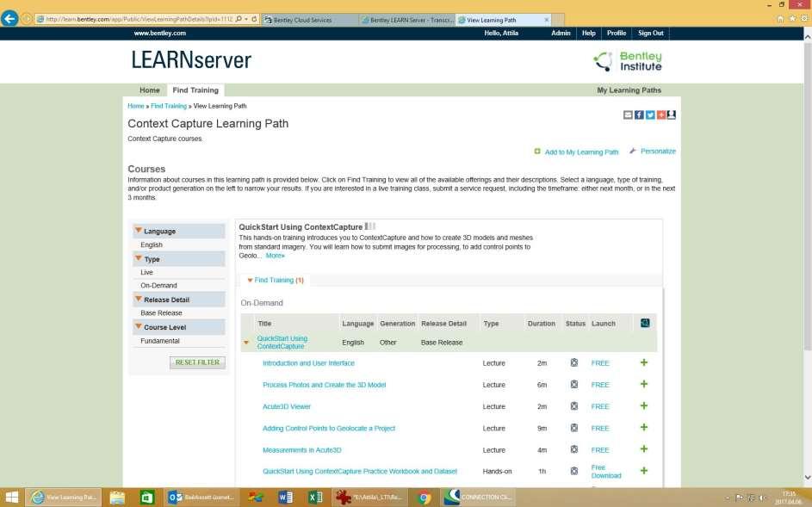812x507 pixels.
Task: Collapse the Find Training (1) section
Action: tap(250, 280)
